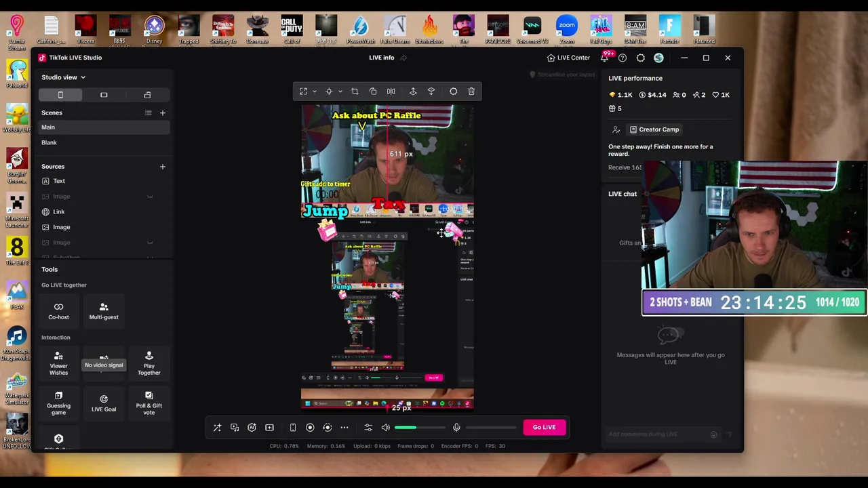Open the fit-to-screen dropdown arrow
The image size is (868, 488).
pyautogui.click(x=314, y=91)
